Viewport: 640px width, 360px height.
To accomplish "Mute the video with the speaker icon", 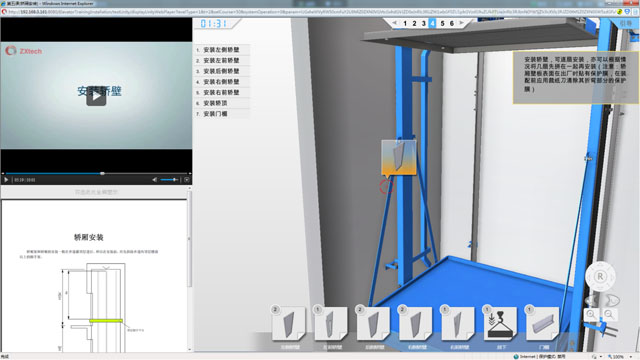I will (155, 180).
